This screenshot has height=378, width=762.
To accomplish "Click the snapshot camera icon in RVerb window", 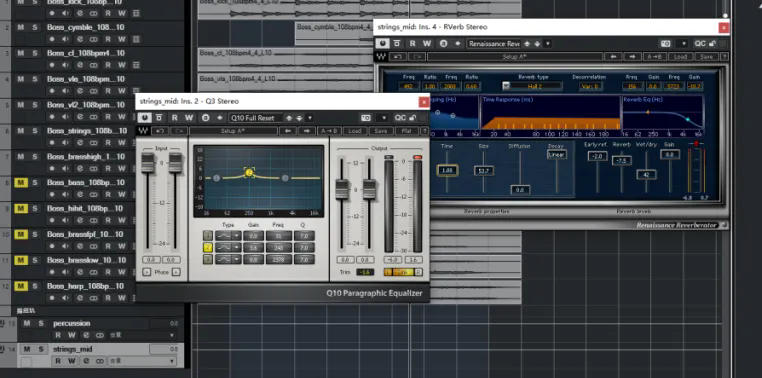I will pos(666,44).
